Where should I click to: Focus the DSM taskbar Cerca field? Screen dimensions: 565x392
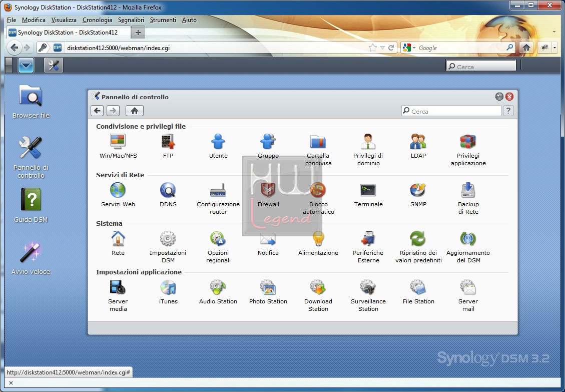481,67
